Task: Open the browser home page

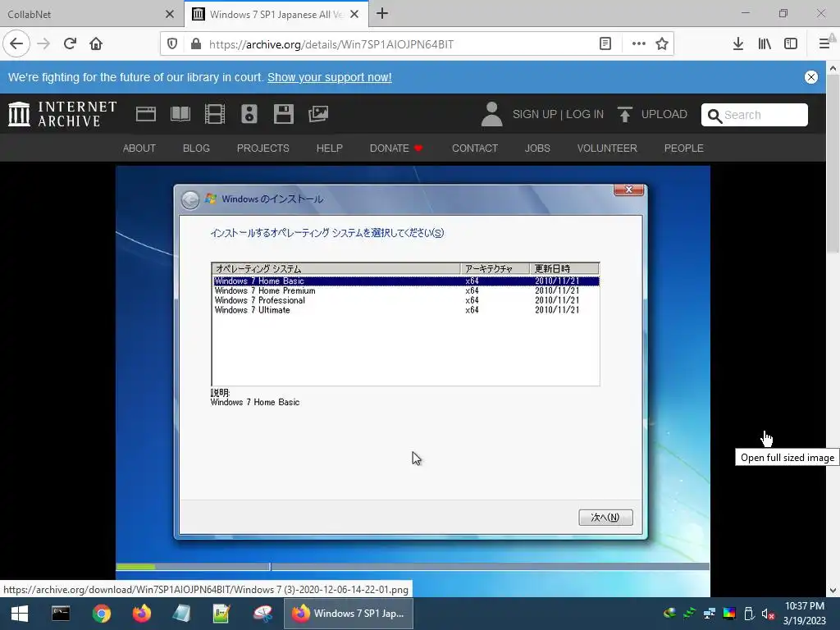Action: (96, 44)
